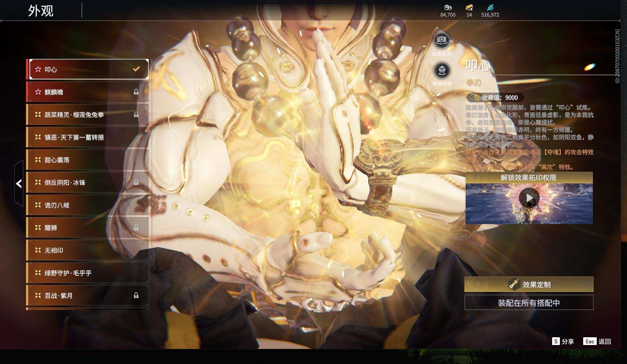Click the lock icon on 醒狮
The image size is (627, 364).
click(x=136, y=228)
